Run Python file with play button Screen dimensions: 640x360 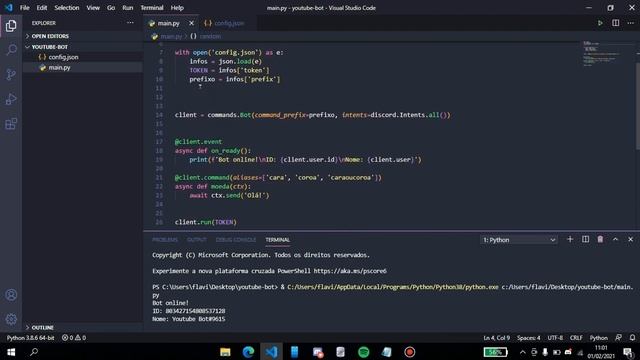tap(600, 23)
